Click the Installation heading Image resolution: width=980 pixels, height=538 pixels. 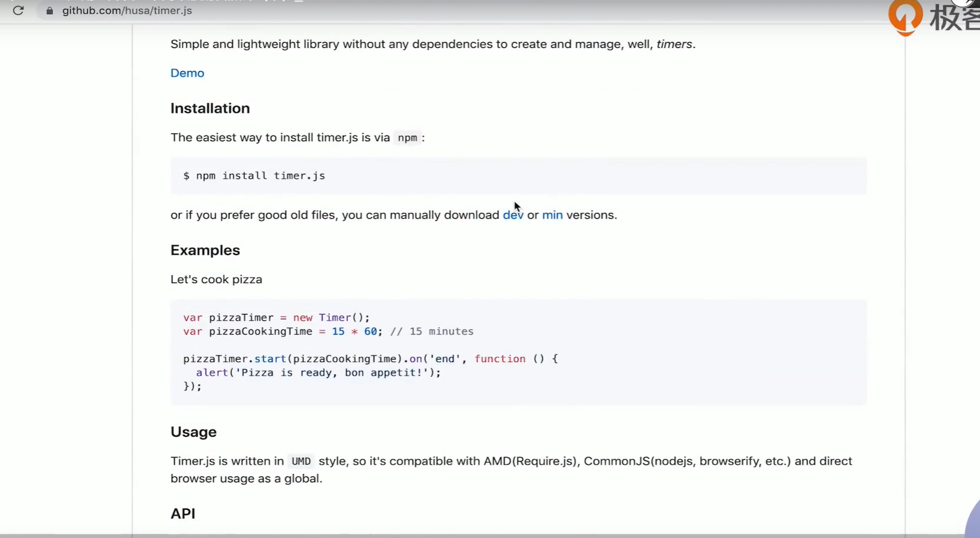coord(210,108)
